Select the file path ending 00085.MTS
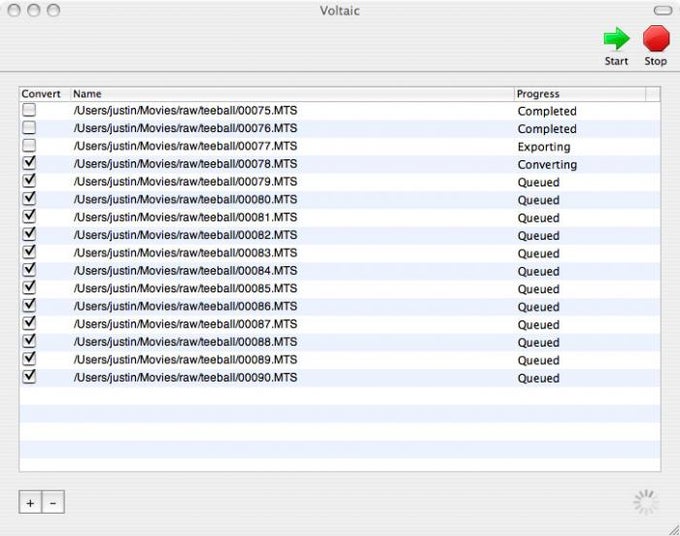680x536 pixels. tap(185, 288)
